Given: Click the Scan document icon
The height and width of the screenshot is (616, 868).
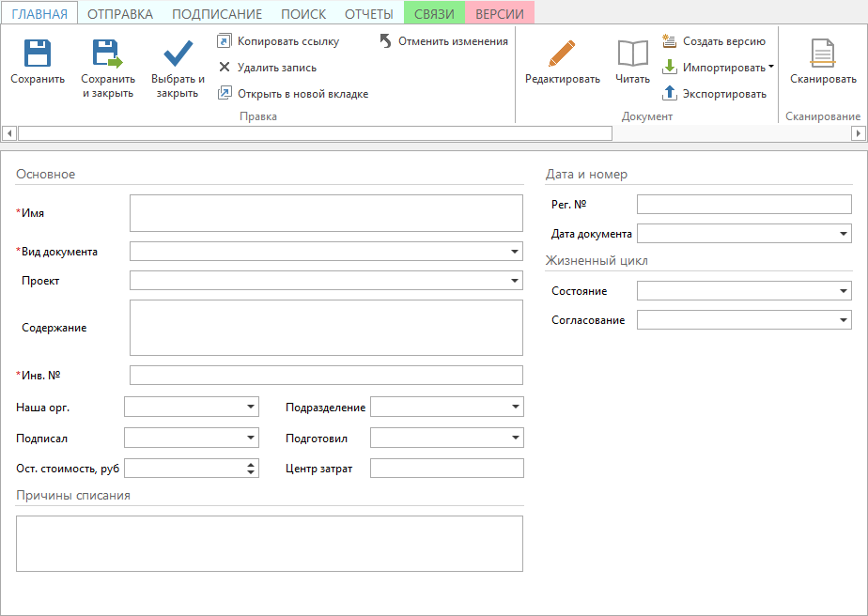Looking at the screenshot, I should (823, 54).
